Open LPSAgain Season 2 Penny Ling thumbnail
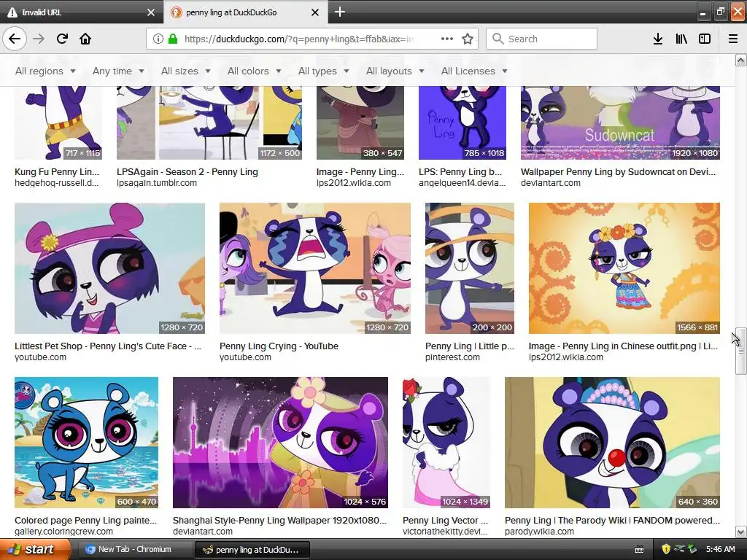This screenshot has width=747, height=560. [x=209, y=122]
